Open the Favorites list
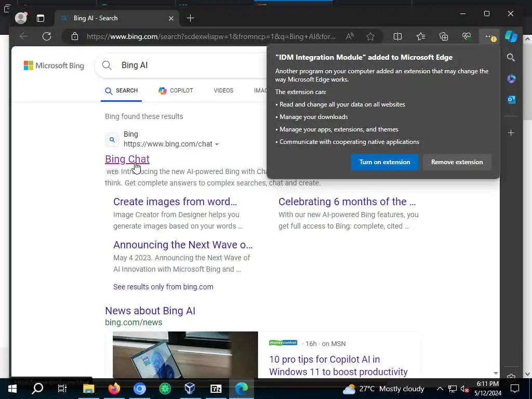Image resolution: width=532 pixels, height=399 pixels. pos(421,36)
